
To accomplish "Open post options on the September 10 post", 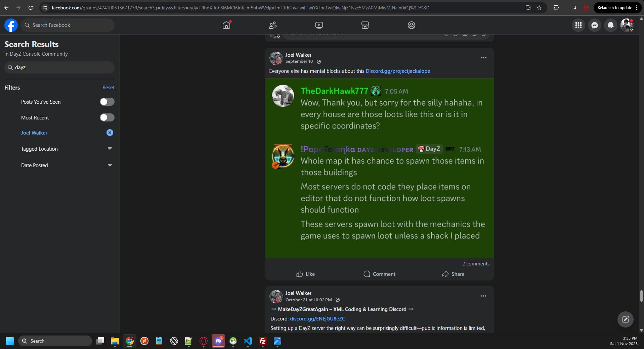I will pos(484,58).
